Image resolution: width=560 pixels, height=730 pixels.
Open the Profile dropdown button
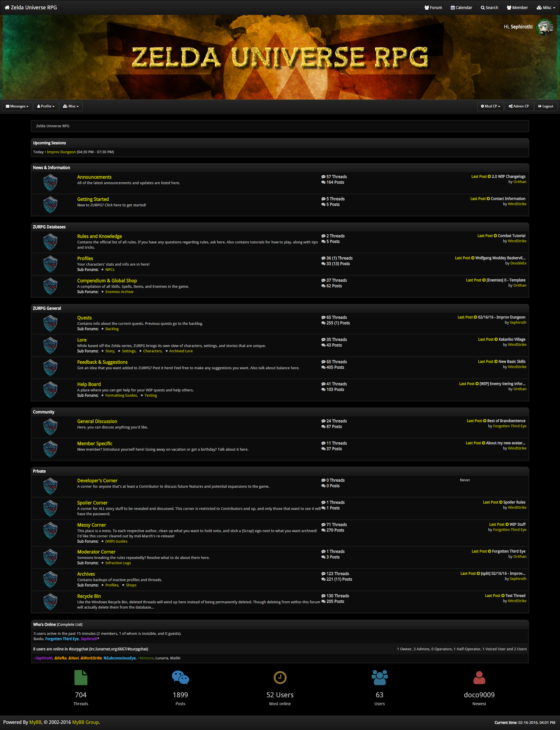coord(46,106)
